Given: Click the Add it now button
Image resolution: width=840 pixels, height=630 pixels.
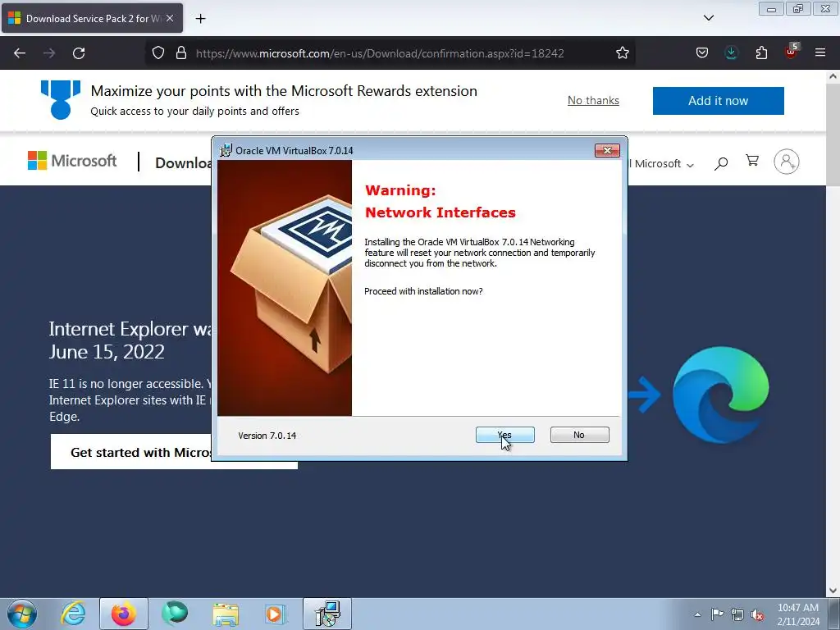Looking at the screenshot, I should coord(718,101).
